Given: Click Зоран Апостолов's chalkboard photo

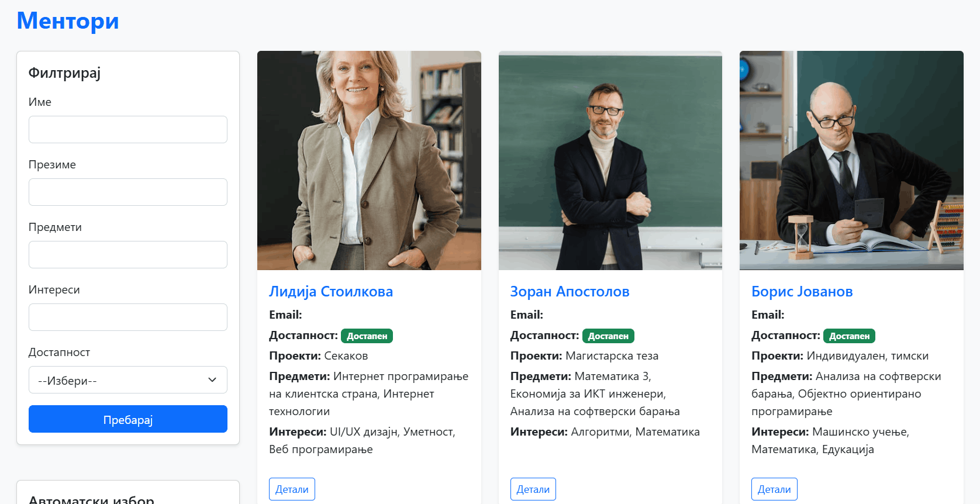Looking at the screenshot, I should click(610, 160).
